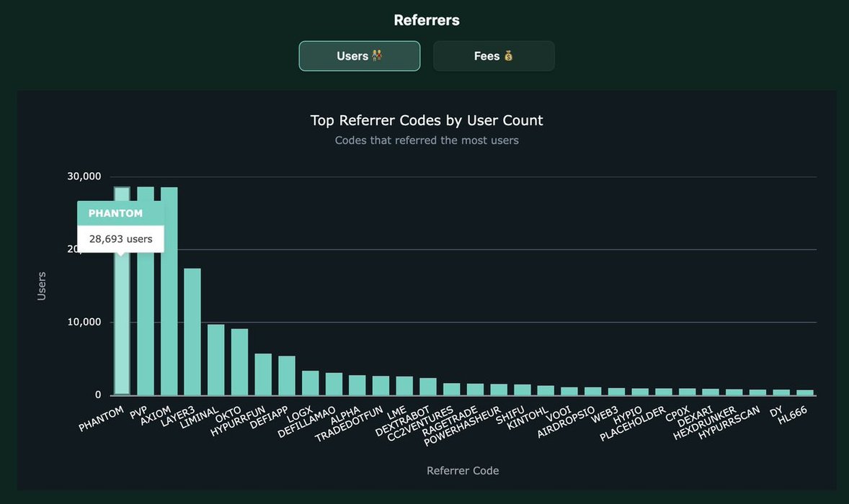The height and width of the screenshot is (504, 849).
Task: Switch to the Fees tab
Action: (494, 56)
